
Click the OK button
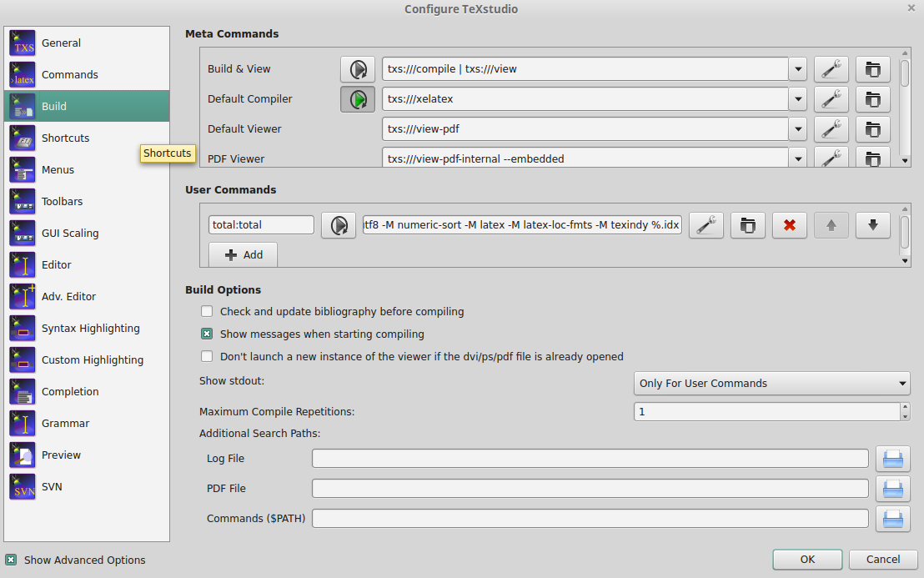click(807, 559)
